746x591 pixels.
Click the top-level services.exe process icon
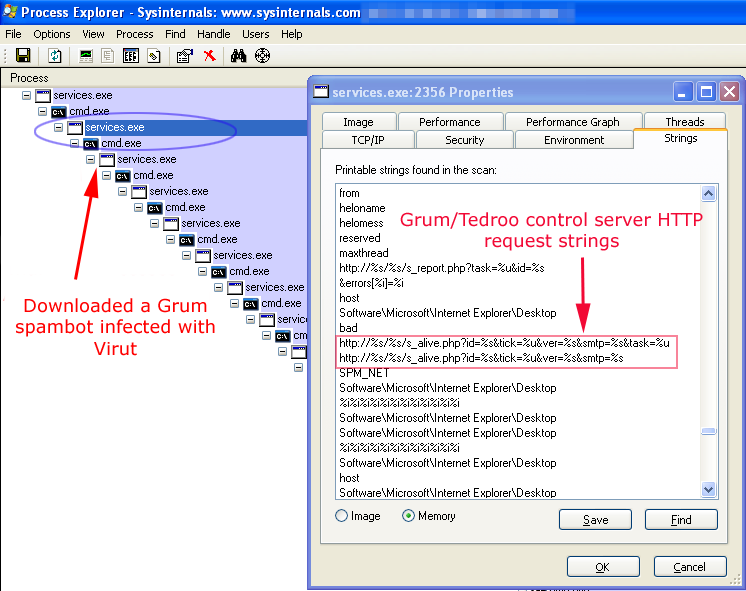43,96
